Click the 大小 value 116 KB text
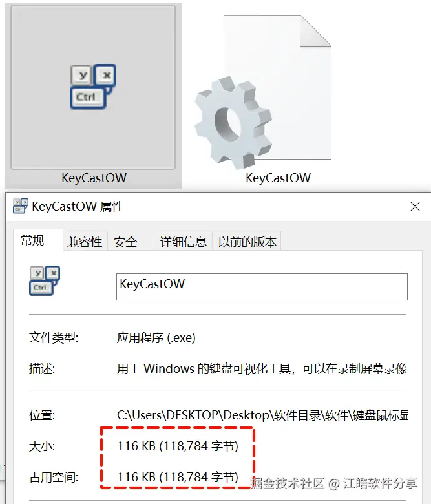431x504 pixels. (x=178, y=446)
